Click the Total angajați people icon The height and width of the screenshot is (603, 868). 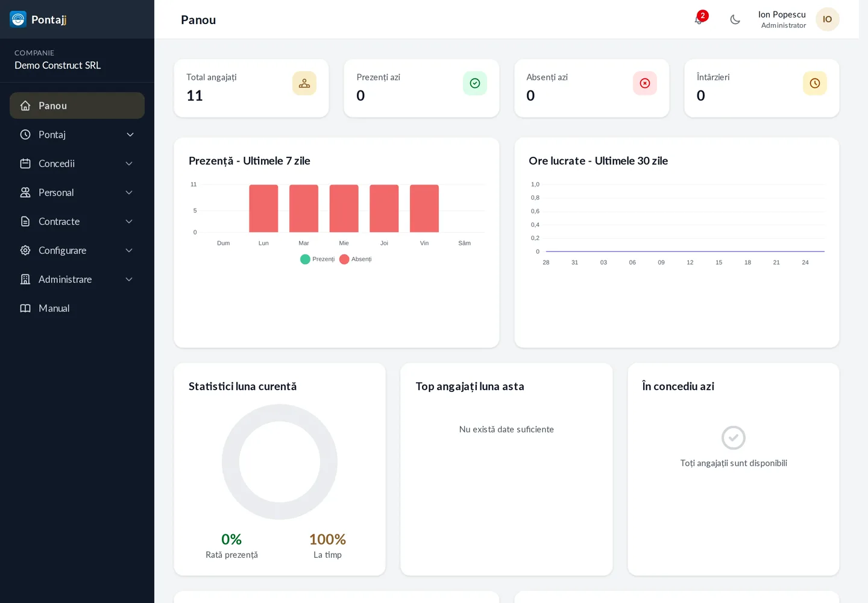[304, 83]
